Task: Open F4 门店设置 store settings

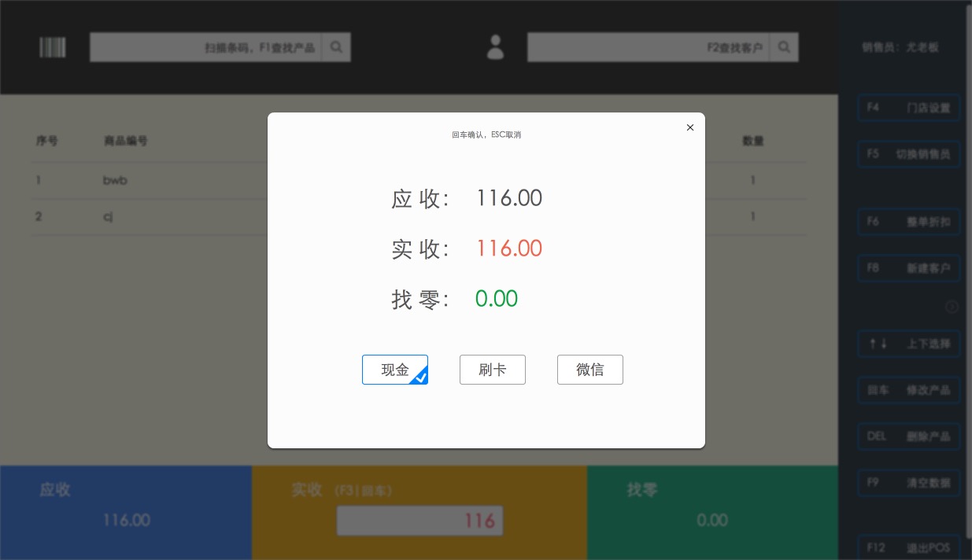Action: (x=909, y=108)
